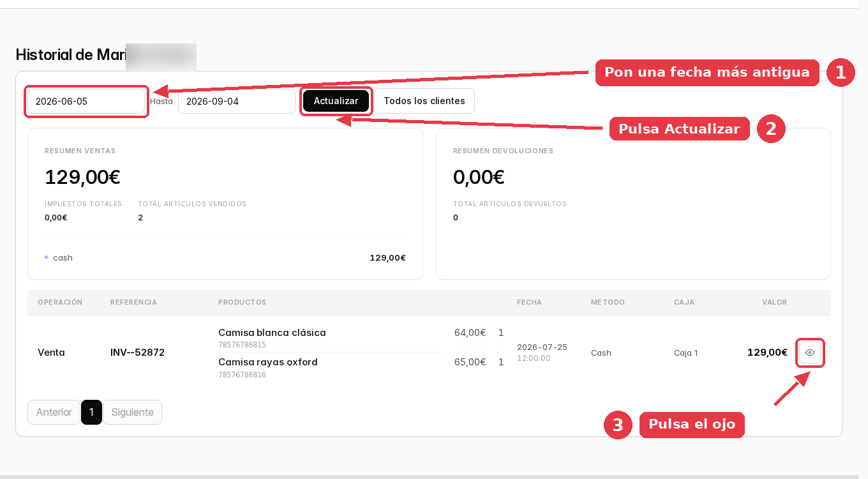Click product code 78576786815

(x=242, y=345)
